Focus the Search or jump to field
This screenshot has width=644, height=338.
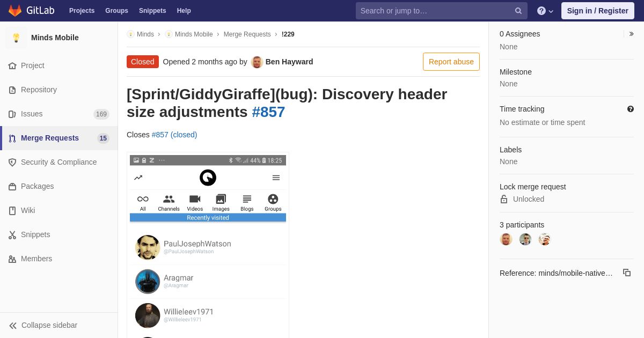click(441, 11)
